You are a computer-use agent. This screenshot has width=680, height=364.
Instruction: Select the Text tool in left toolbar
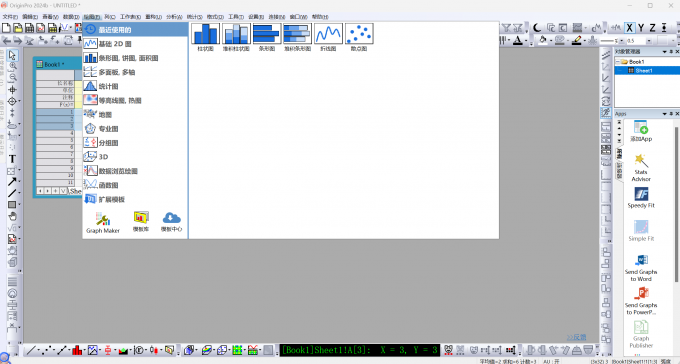coord(12,159)
